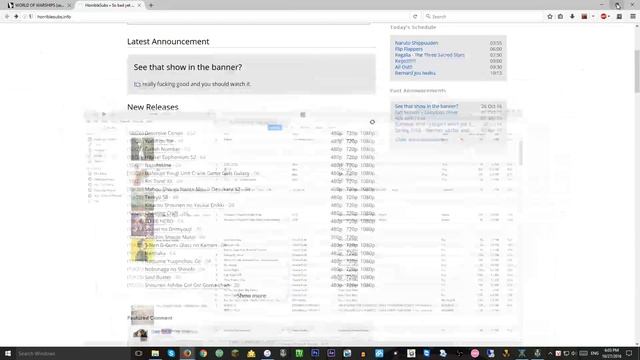
Task: Click the Windows Start button
Action: pos(7,353)
